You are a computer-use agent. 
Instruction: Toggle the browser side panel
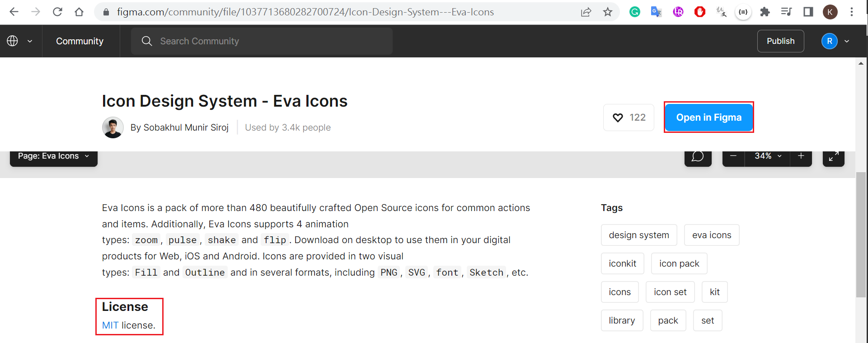pos(808,12)
